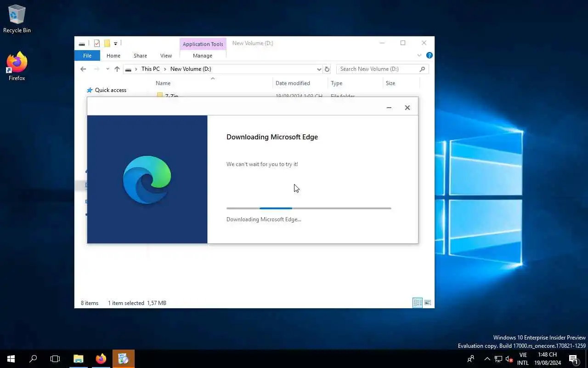Switch Explorer to Details view

418,303
